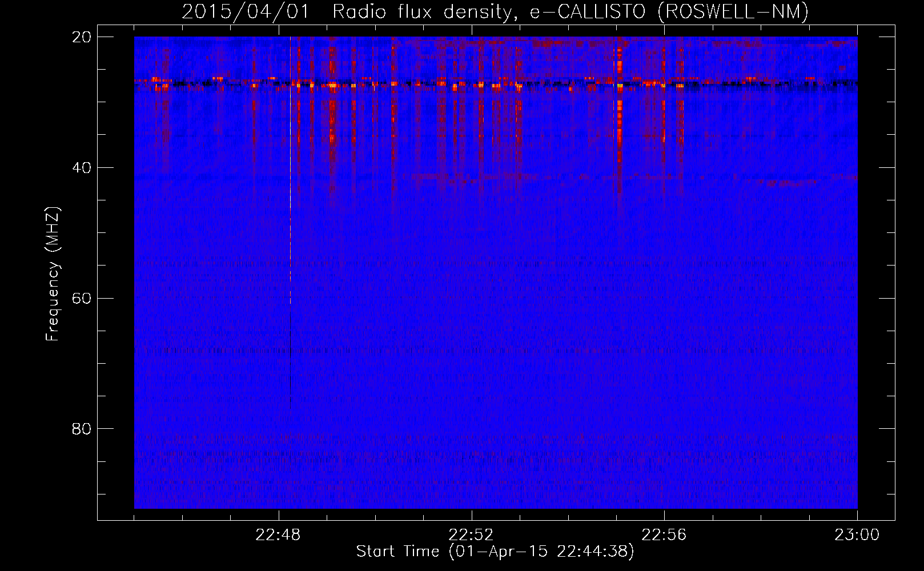Click the 23:00 time tick label
Image resolution: width=924 pixels, height=571 pixels.
point(857,535)
